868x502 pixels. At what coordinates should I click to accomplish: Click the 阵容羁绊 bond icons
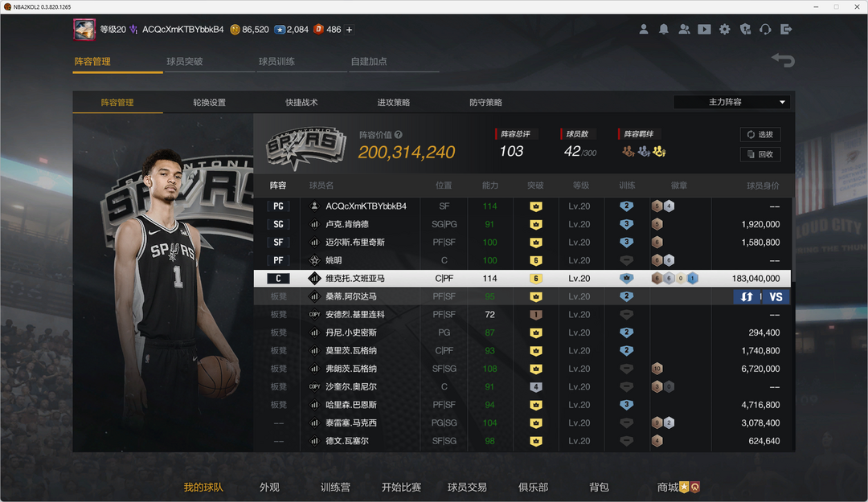(644, 151)
